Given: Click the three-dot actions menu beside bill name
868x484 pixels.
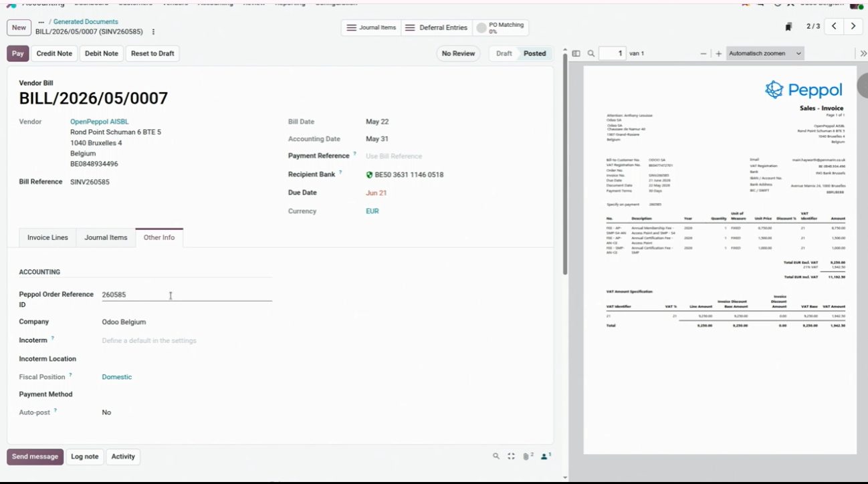Looking at the screenshot, I should coord(153,32).
